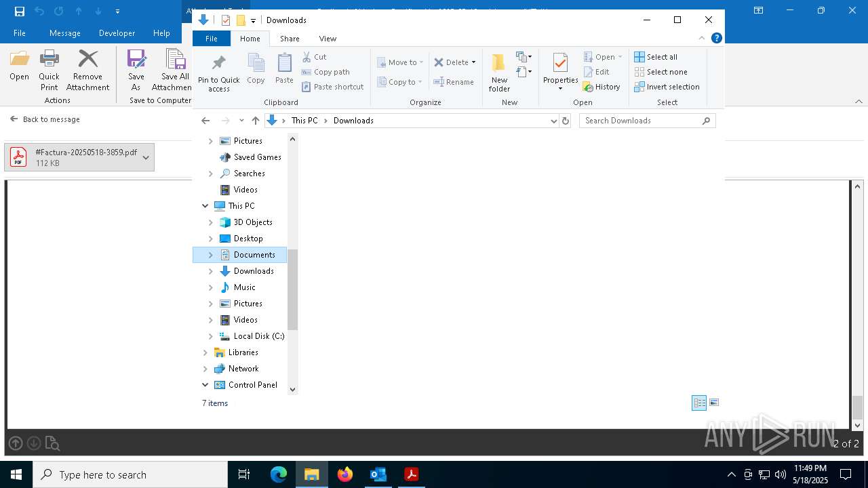Click Select none in ribbon
868x488 pixels.
[x=660, y=72]
